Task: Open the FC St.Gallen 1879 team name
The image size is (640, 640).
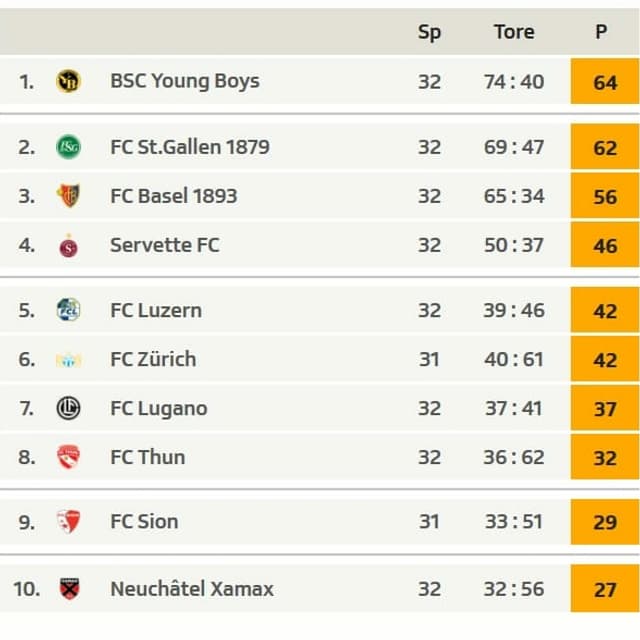Action: tap(189, 147)
